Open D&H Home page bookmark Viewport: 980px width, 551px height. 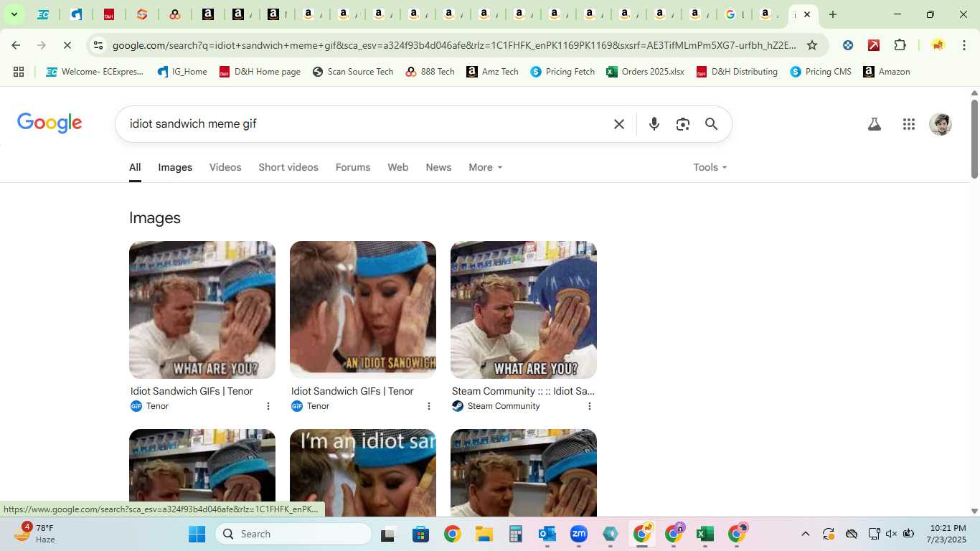[x=260, y=72]
